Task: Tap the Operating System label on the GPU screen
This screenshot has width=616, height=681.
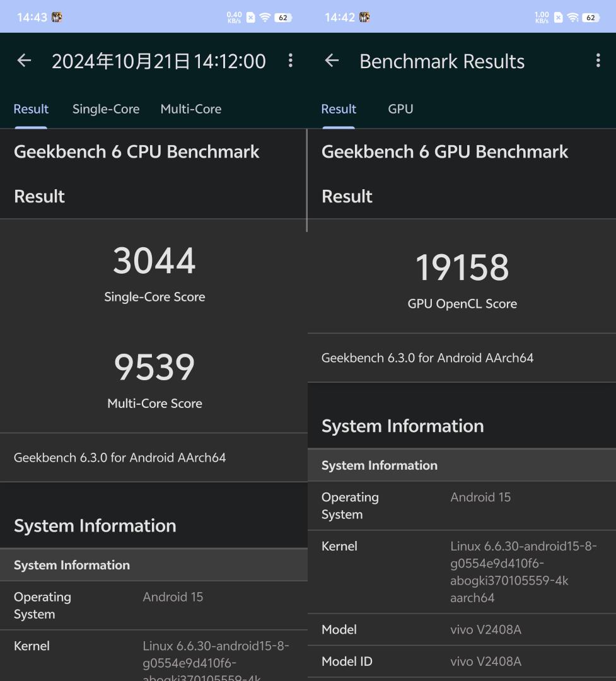Action: click(x=350, y=506)
